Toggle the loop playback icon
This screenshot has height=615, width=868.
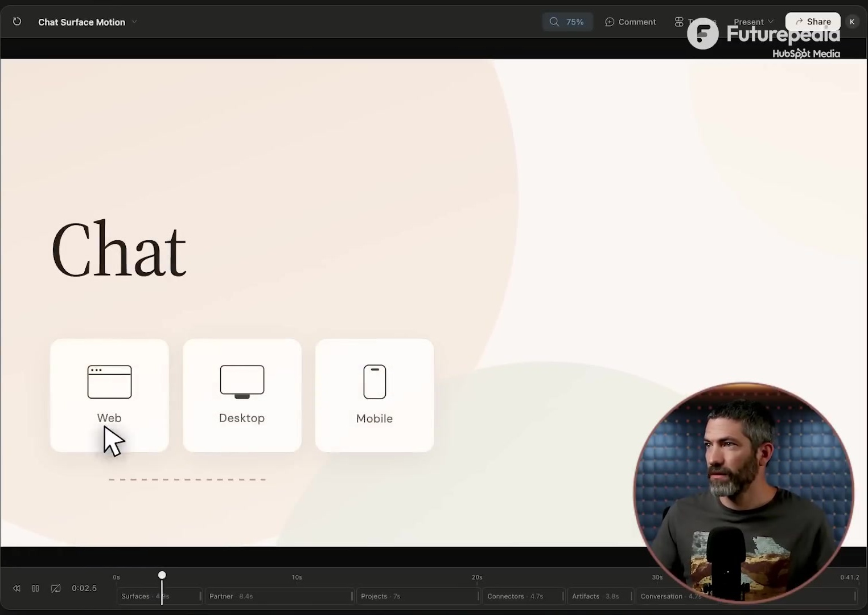point(56,588)
